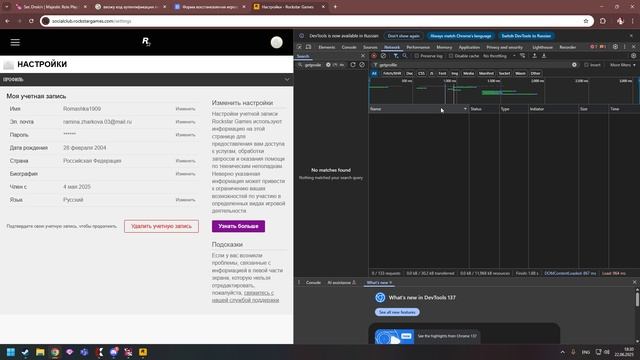640x360 pixels.
Task: Click the network timeline overview graph
Action: [504, 91]
